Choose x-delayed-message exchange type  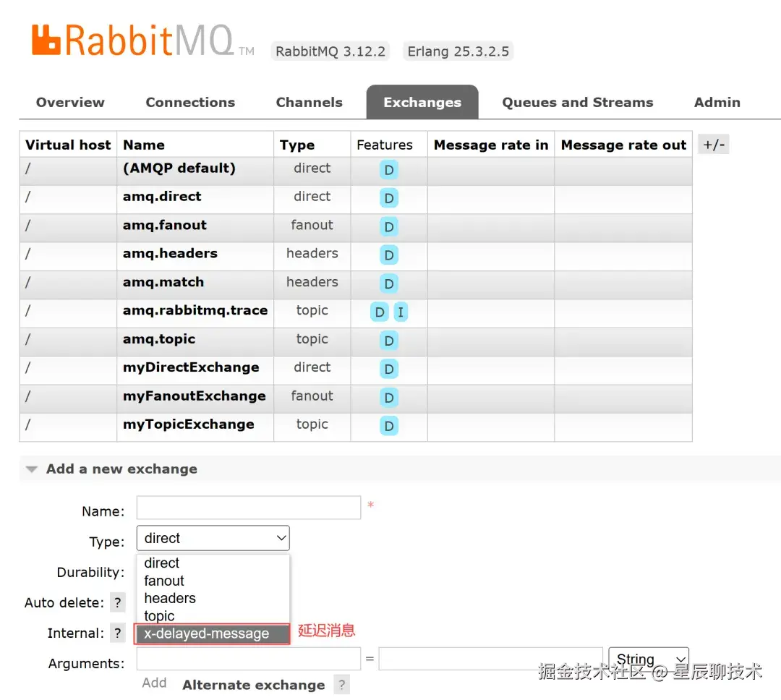(212, 633)
